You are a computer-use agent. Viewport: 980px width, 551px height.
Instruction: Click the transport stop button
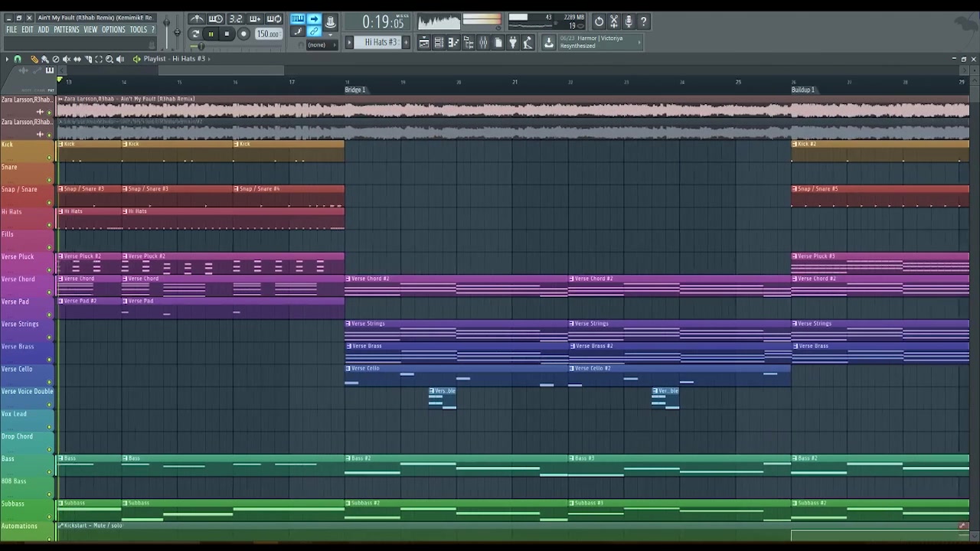(x=227, y=34)
